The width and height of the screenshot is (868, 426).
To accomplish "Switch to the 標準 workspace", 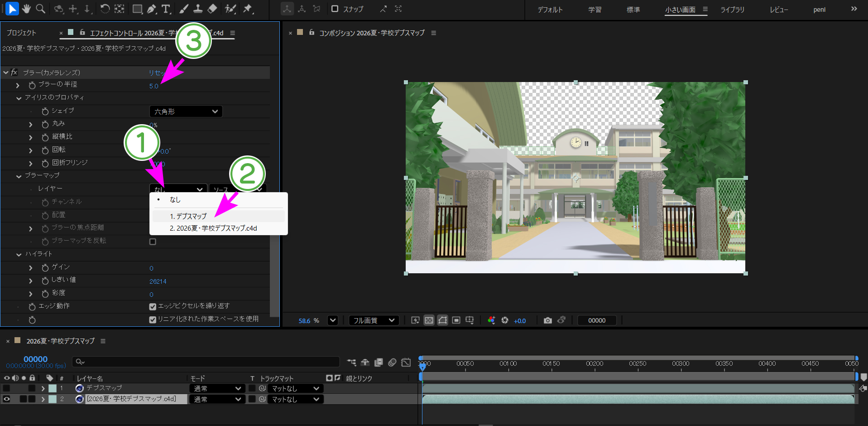I will [633, 10].
